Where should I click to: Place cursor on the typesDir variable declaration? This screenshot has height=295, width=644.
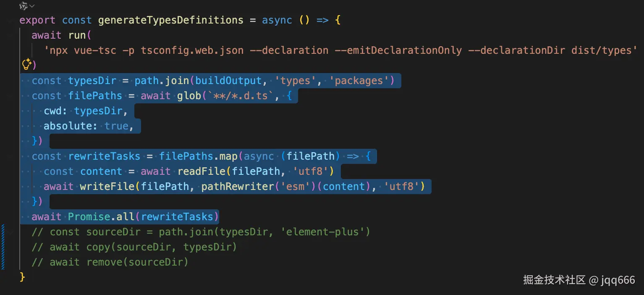92,81
